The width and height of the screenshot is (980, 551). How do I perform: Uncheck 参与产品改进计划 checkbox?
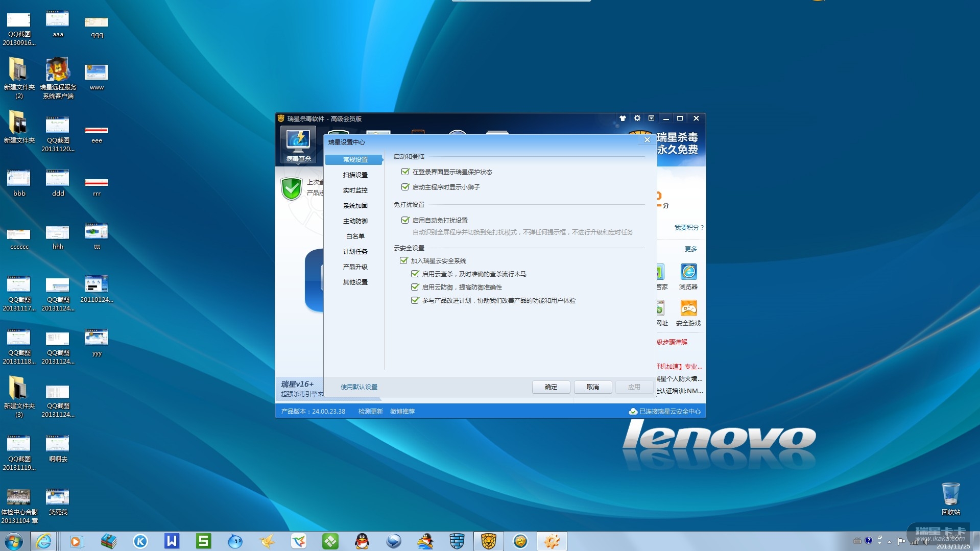[x=415, y=301]
